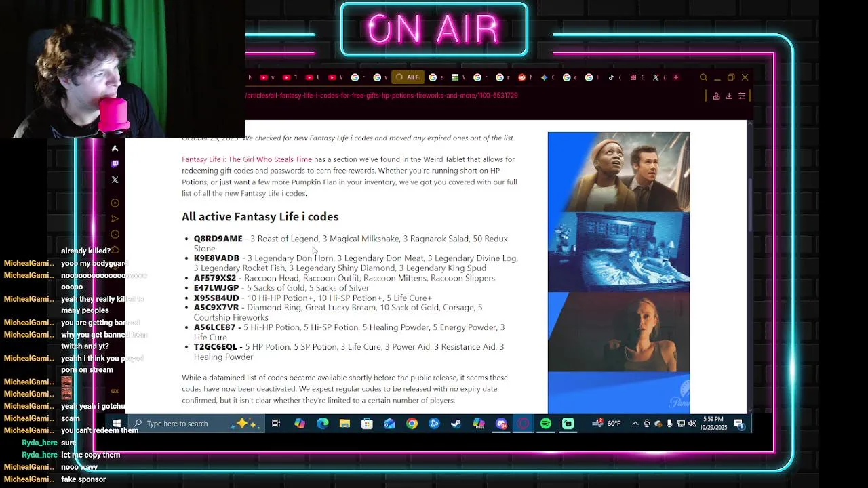
Task: Switch to the X browser tab
Action: (x=656, y=77)
